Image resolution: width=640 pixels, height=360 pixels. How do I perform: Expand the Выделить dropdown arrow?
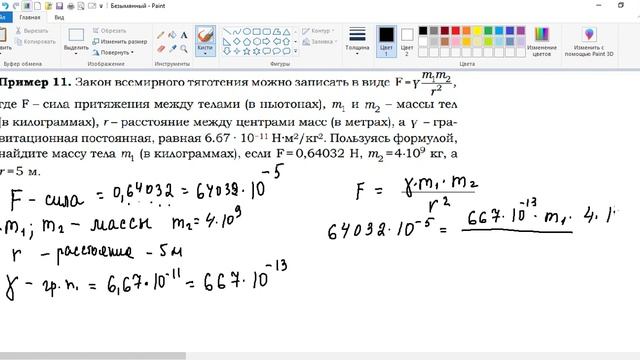click(x=76, y=53)
